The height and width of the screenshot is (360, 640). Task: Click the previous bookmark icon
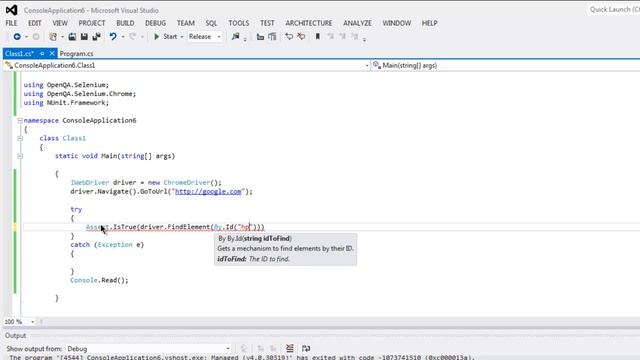click(x=331, y=37)
